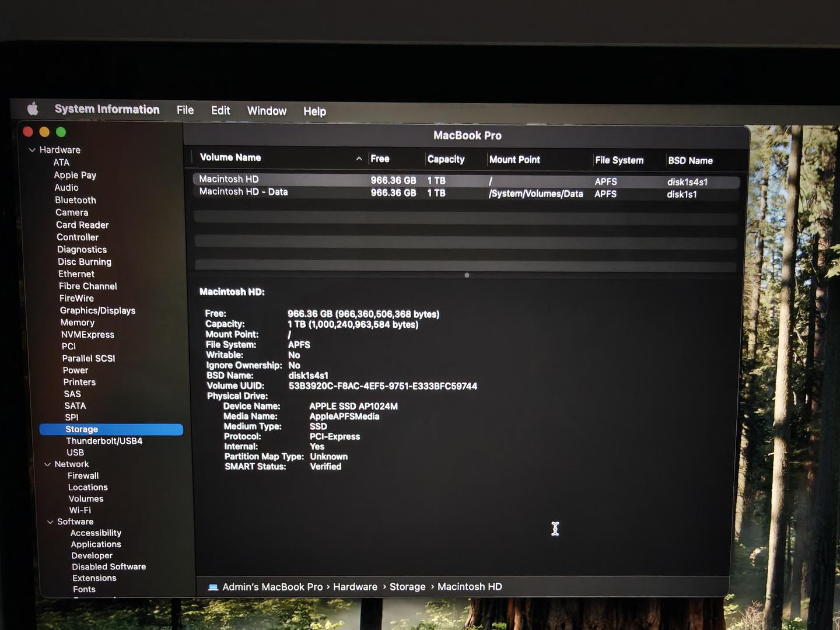Sort by the Capacity column header
Screen dimensions: 840x630
point(446,159)
